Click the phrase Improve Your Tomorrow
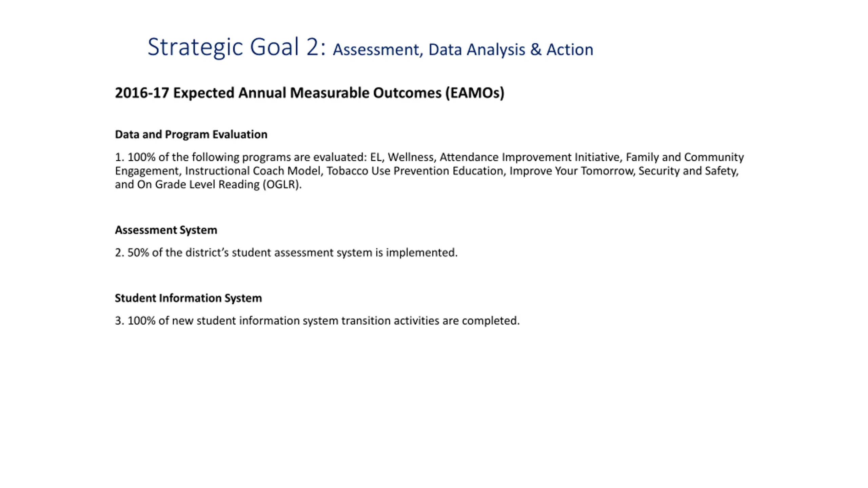Image resolution: width=868 pixels, height=488 pixels. tap(571, 171)
